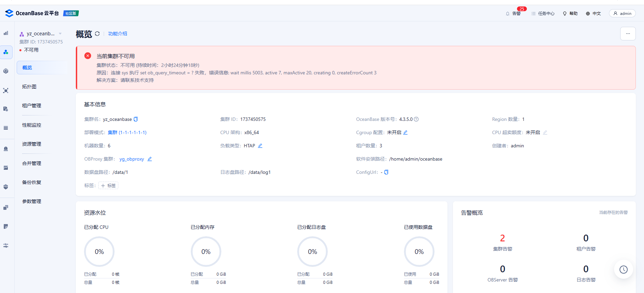Select the cluster ID value 1737450575 in basic info
Viewport: 644px width, 293px height.
click(x=253, y=119)
